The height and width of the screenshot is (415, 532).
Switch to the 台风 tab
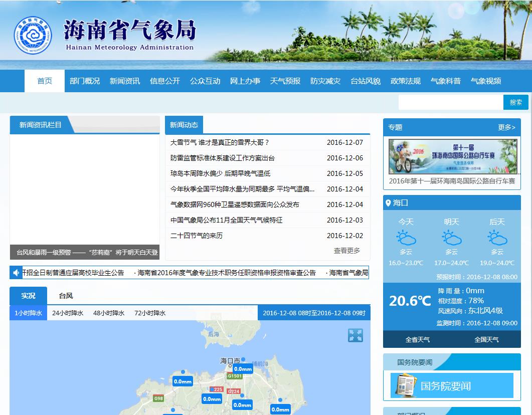pos(66,296)
